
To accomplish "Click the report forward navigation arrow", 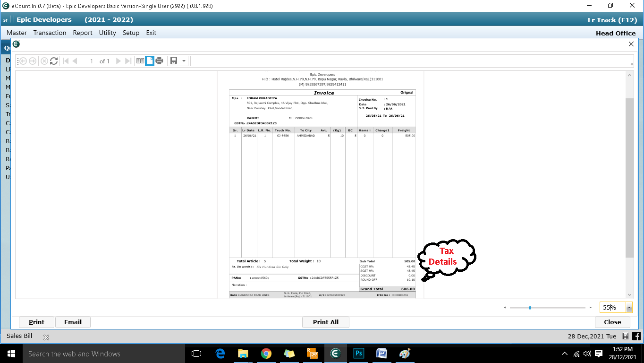I will 33,61.
